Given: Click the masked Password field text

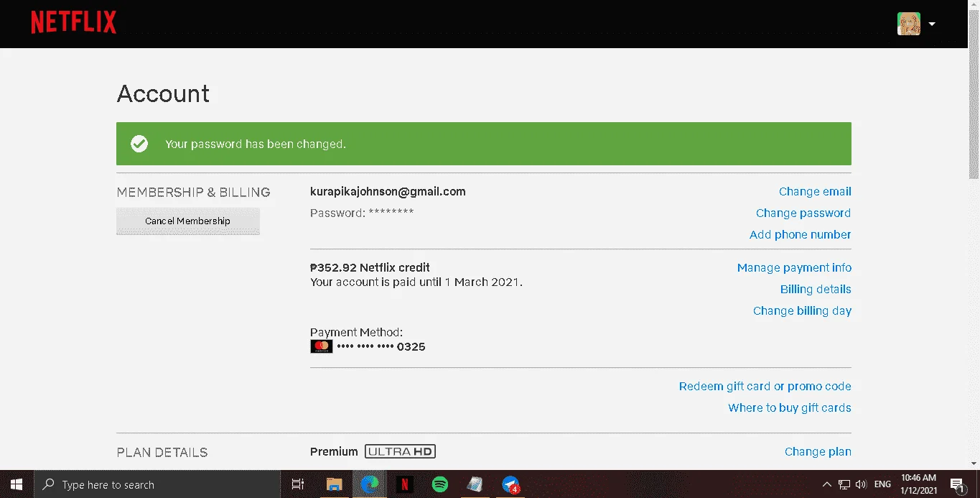Looking at the screenshot, I should (x=362, y=213).
